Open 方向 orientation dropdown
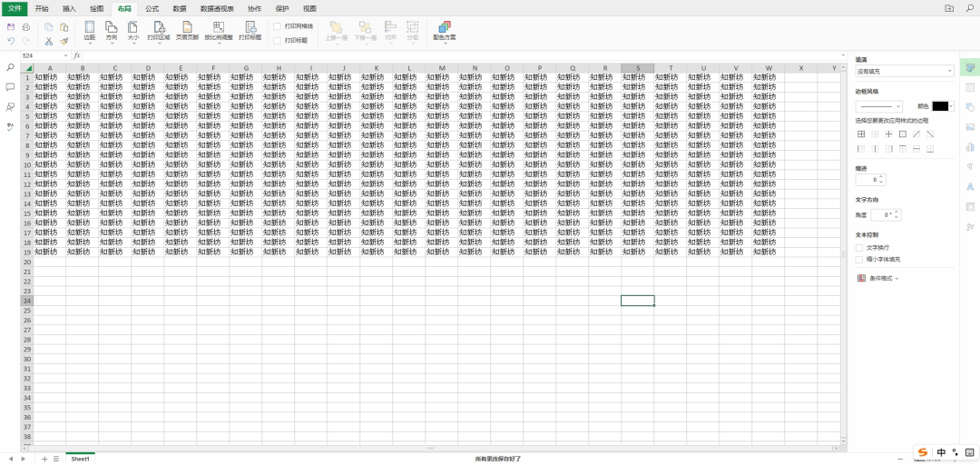This screenshot has width=980, height=465. (x=112, y=32)
